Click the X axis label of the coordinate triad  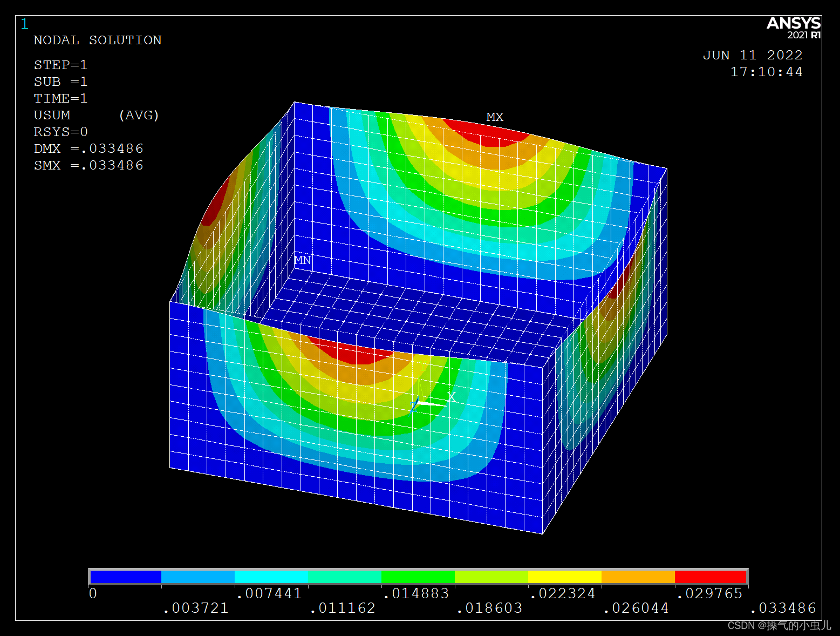pyautogui.click(x=451, y=397)
